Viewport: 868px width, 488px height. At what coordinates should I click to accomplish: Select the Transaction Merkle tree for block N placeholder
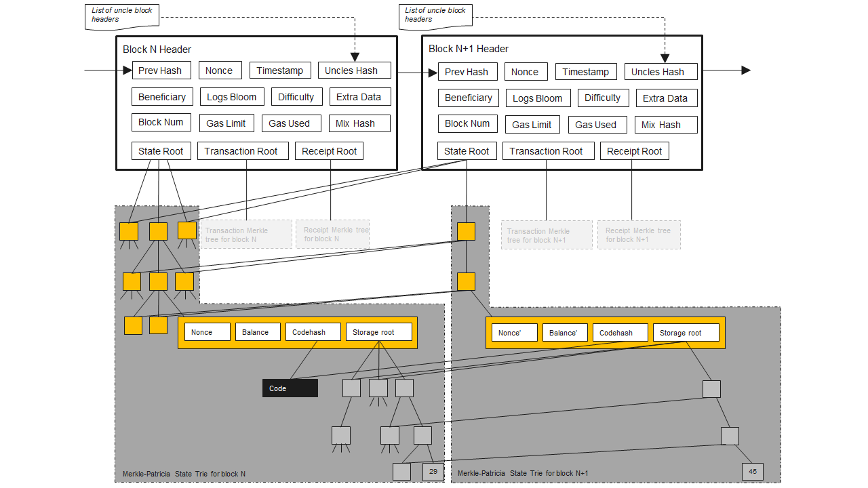246,235
